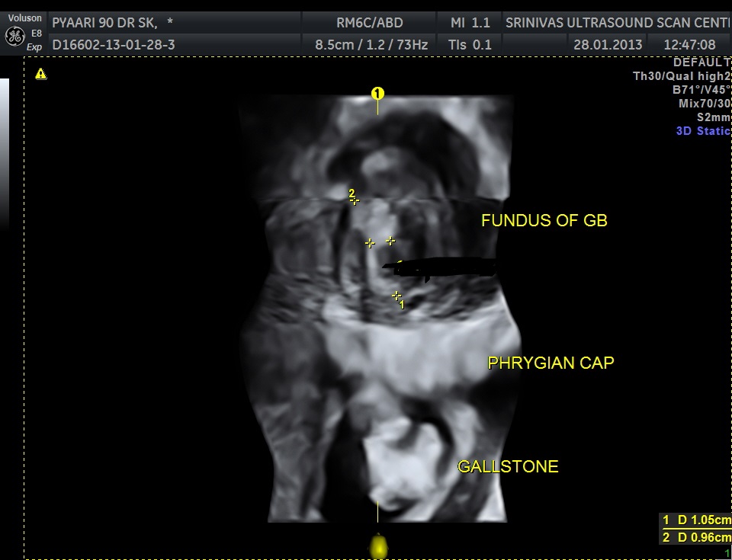The height and width of the screenshot is (560, 732).
Task: Click the exam date 28.01.2013
Action: [608, 45]
